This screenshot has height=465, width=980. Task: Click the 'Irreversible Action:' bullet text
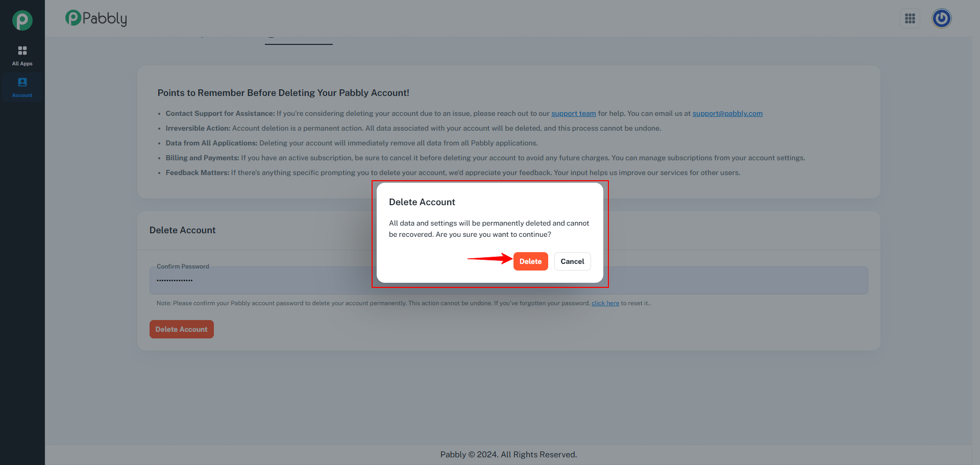tap(198, 128)
